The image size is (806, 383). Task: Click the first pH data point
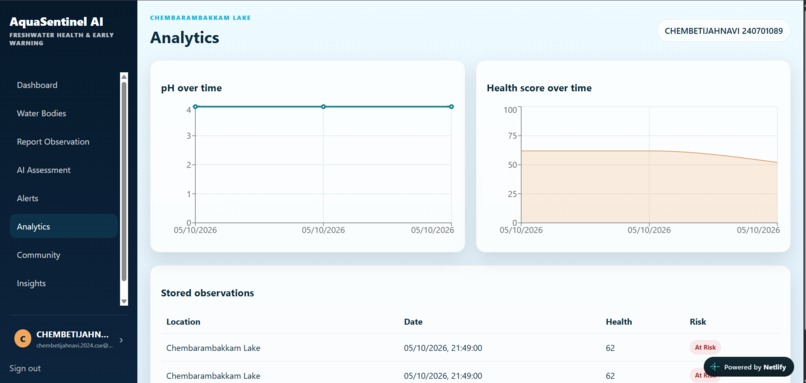(195, 106)
